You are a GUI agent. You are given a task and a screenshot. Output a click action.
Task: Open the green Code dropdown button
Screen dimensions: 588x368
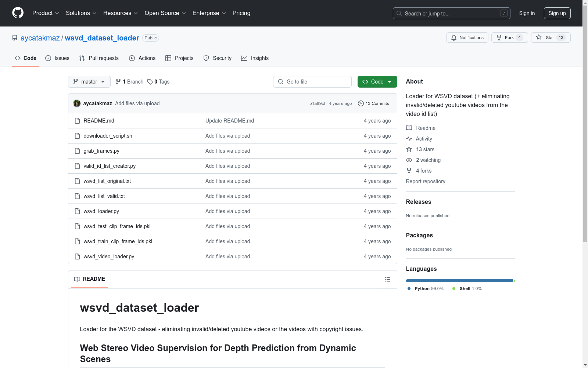click(377, 82)
